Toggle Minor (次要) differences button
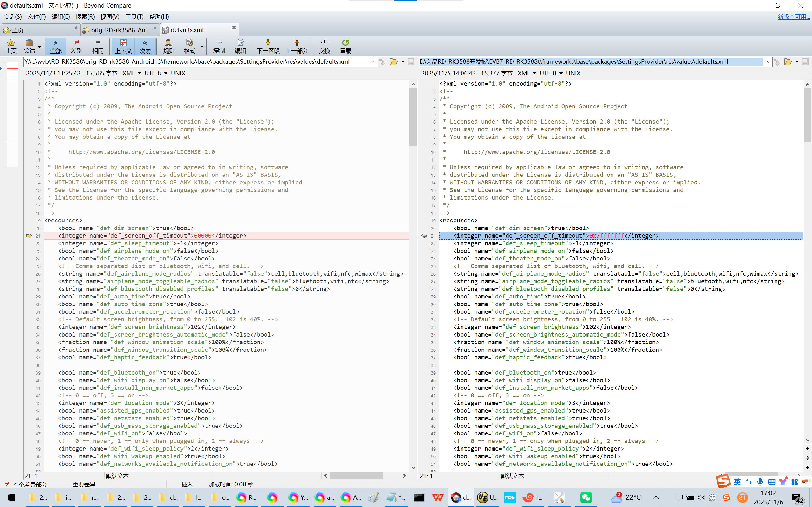812x507 pixels. click(x=145, y=46)
